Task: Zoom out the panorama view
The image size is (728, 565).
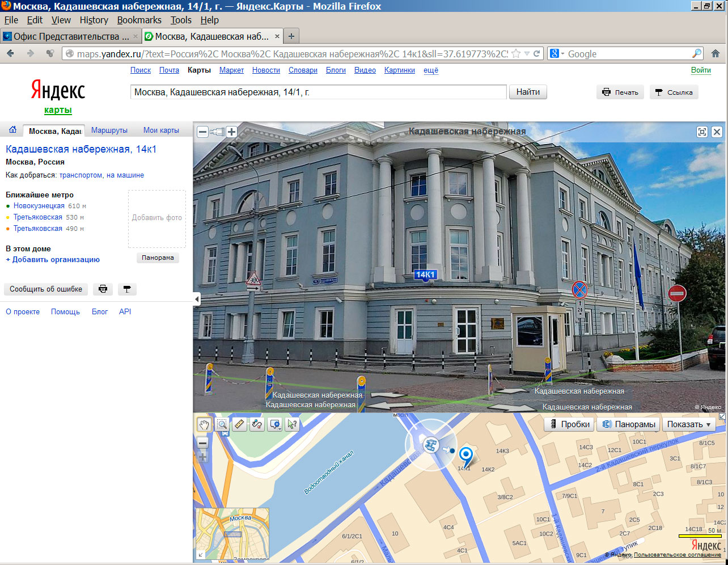Action: click(202, 132)
